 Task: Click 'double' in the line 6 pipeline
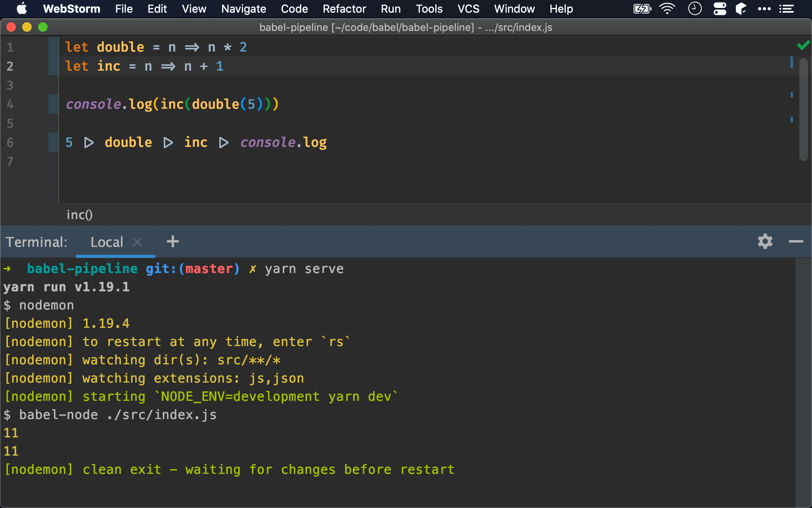128,142
